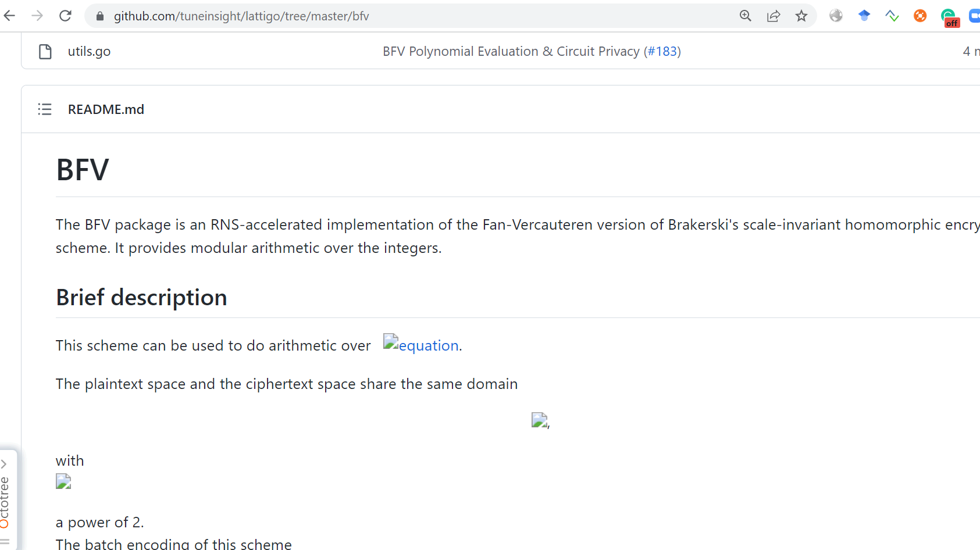The height and width of the screenshot is (550, 980).
Task: Expand the Octotree sidebar
Action: (5, 500)
